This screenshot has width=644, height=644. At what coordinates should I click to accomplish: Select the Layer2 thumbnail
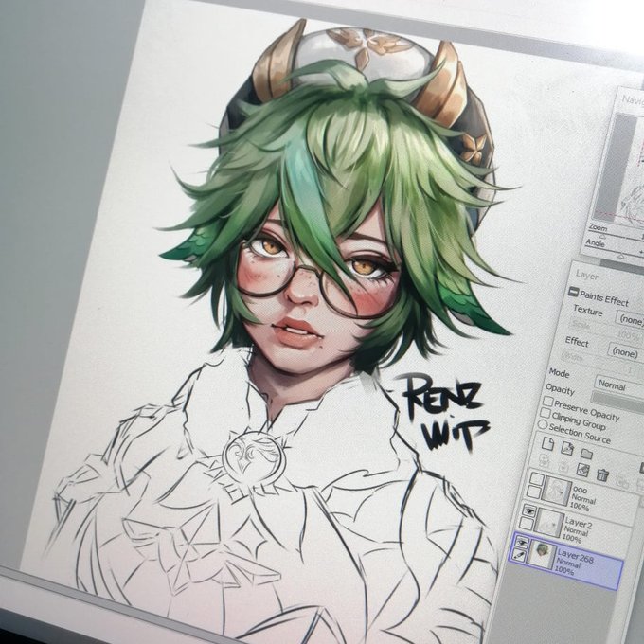[548, 522]
